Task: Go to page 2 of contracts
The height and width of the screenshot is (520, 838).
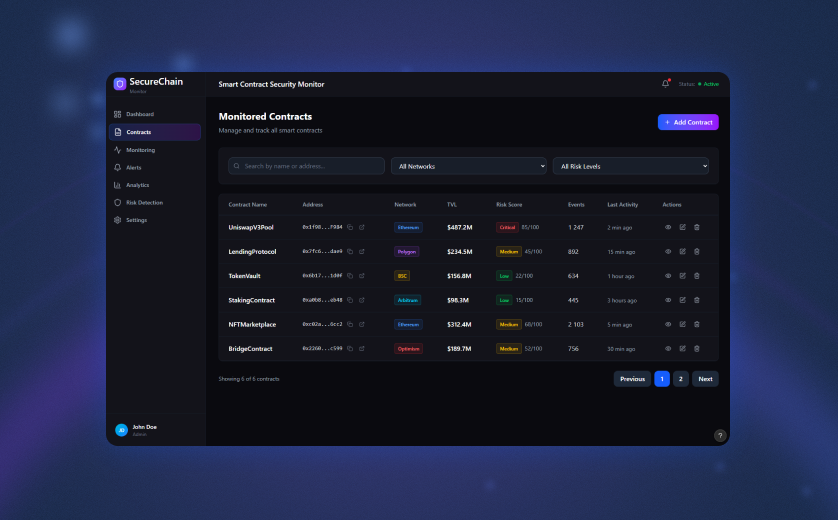Action: click(680, 379)
